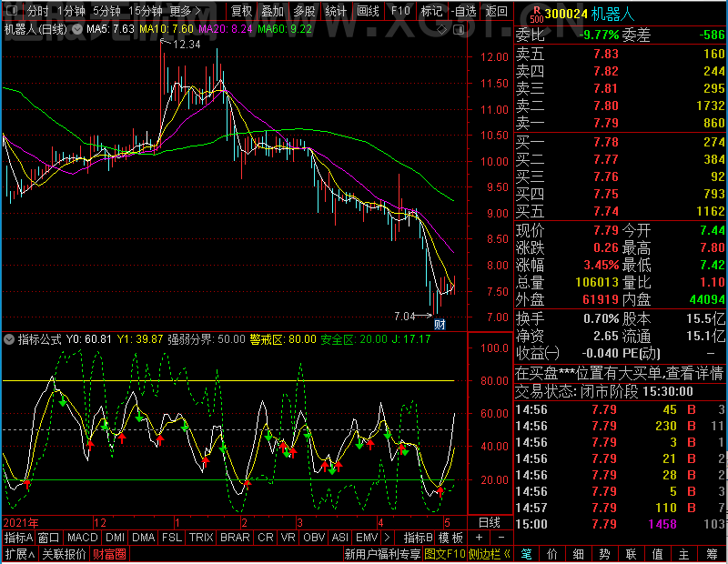The height and width of the screenshot is (564, 728).
Task: Click the 复权 toolbar button
Action: pos(241,11)
